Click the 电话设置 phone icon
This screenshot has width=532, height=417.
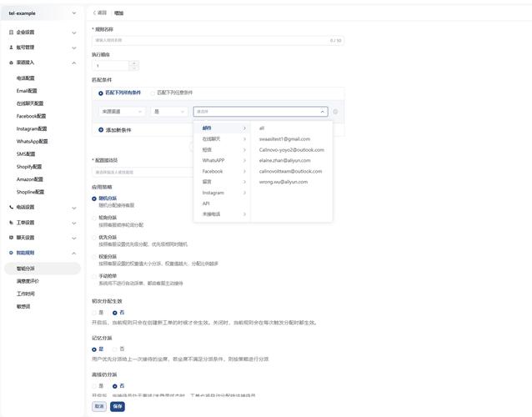[x=11, y=207]
